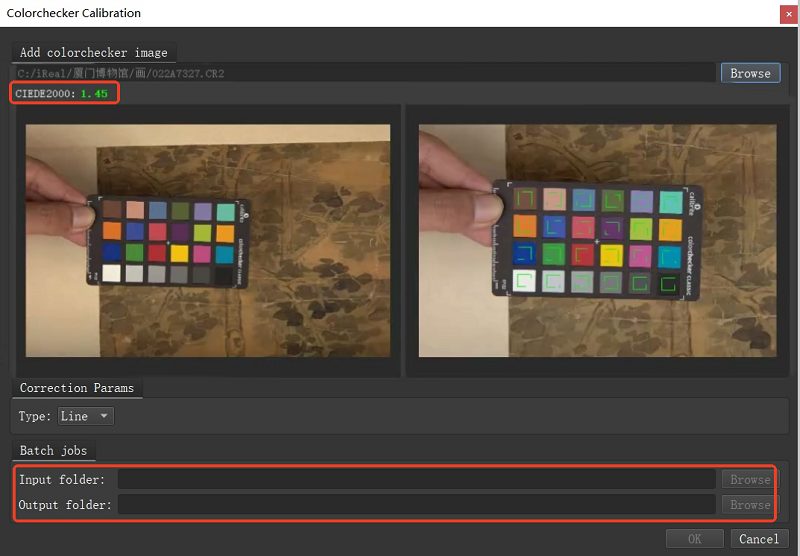
Task: Click the OK button
Action: (694, 539)
